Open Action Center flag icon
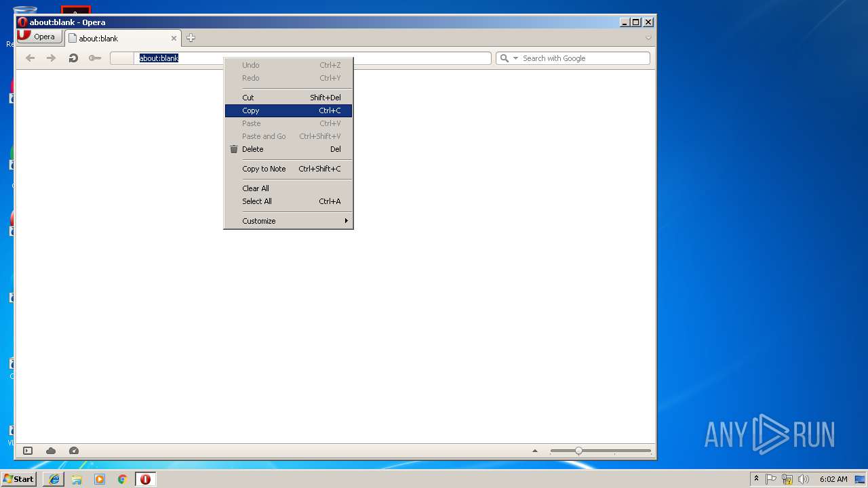Image resolution: width=868 pixels, height=488 pixels. click(771, 479)
